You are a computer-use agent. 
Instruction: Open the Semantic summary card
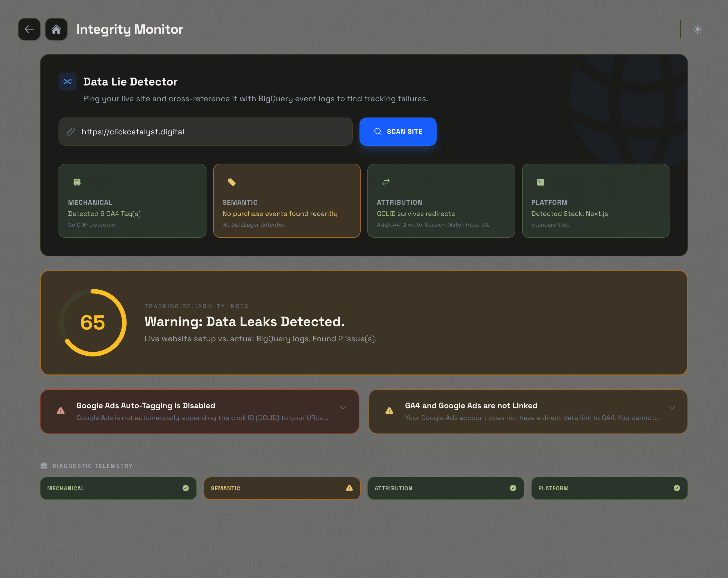[287, 201]
